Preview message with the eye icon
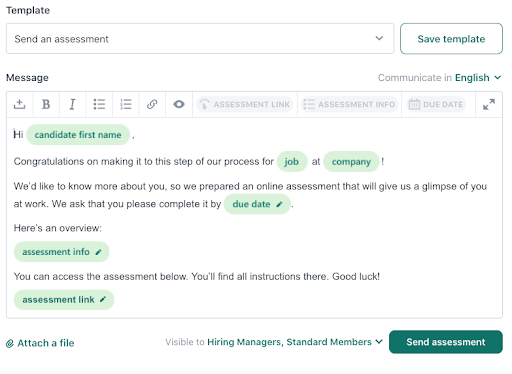 pos(179,104)
